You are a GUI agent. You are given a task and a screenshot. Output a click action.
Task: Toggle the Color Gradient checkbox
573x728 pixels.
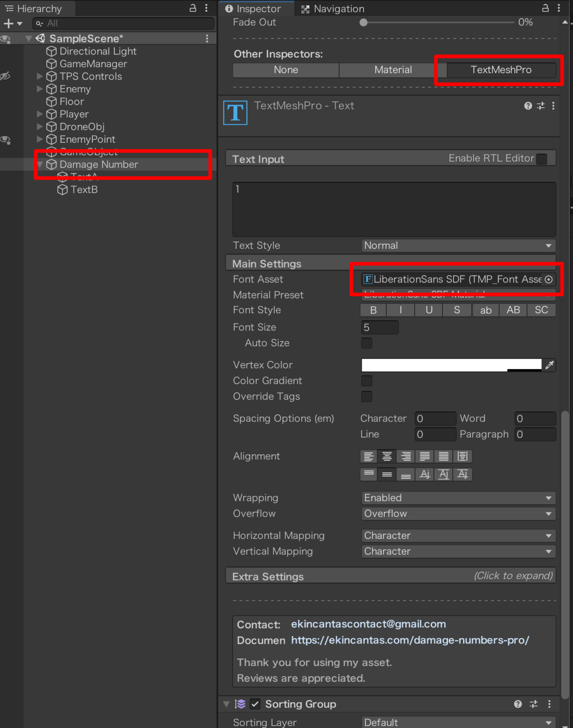point(366,381)
